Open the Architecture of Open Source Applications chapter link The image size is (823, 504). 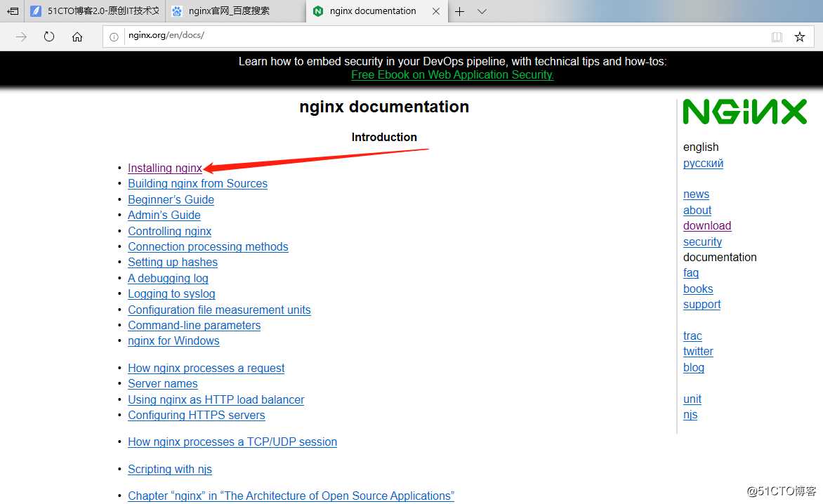[x=291, y=496]
